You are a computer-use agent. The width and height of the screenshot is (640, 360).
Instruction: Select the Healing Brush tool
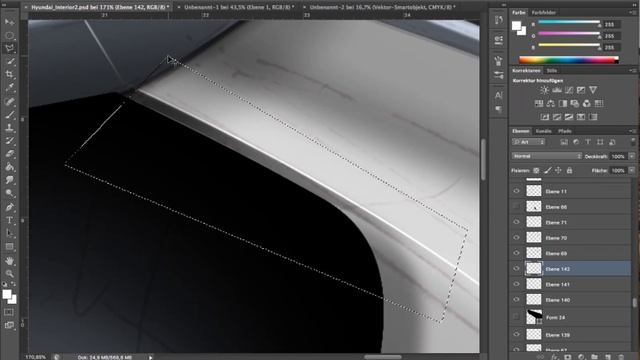click(x=9, y=101)
